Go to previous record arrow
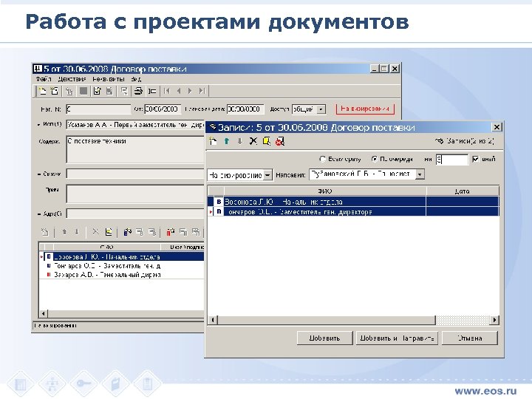Image resolution: width=532 pixels, height=399 pixels. click(179, 91)
